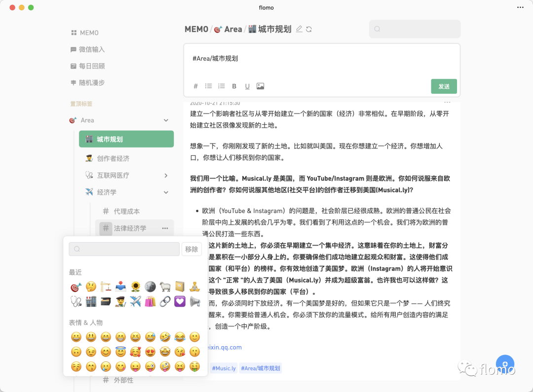Click the #Area/城市规划 tag below the memo
The image size is (533, 392).
(x=261, y=368)
